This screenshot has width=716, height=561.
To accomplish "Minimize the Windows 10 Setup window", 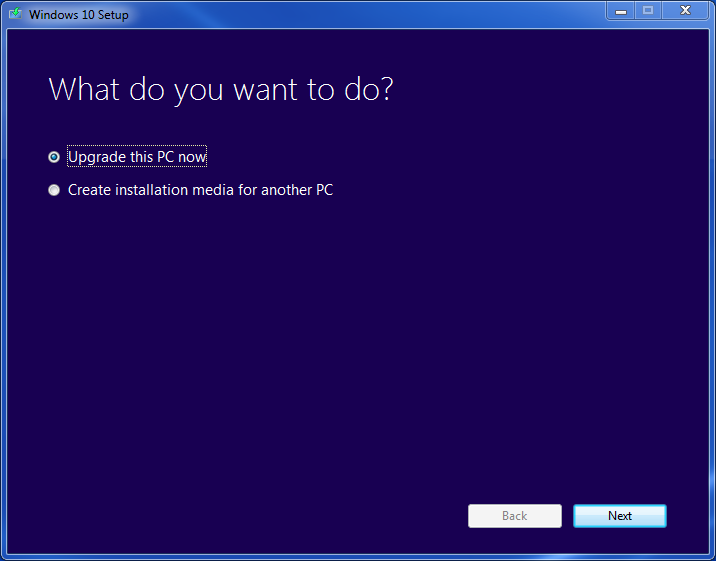I will click(621, 11).
